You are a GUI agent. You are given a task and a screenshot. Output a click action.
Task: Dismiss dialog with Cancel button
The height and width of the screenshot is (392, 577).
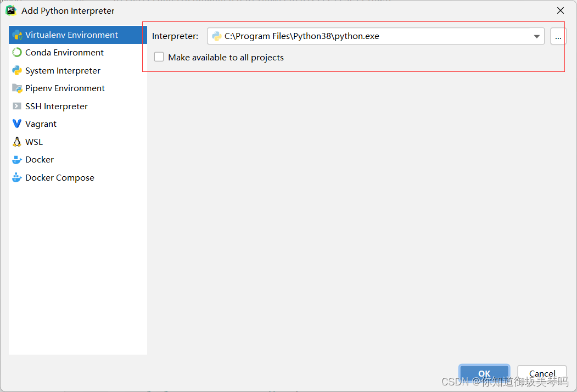pos(542,373)
